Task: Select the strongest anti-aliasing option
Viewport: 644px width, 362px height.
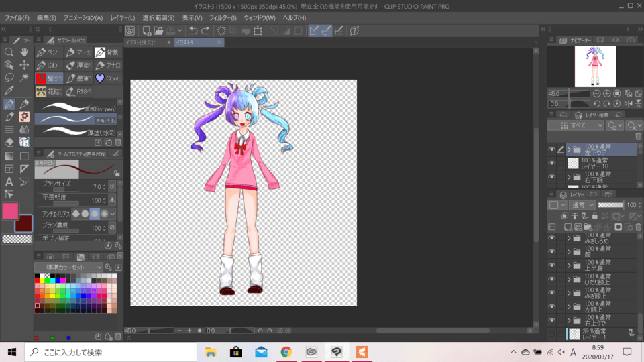Action: [x=105, y=213]
